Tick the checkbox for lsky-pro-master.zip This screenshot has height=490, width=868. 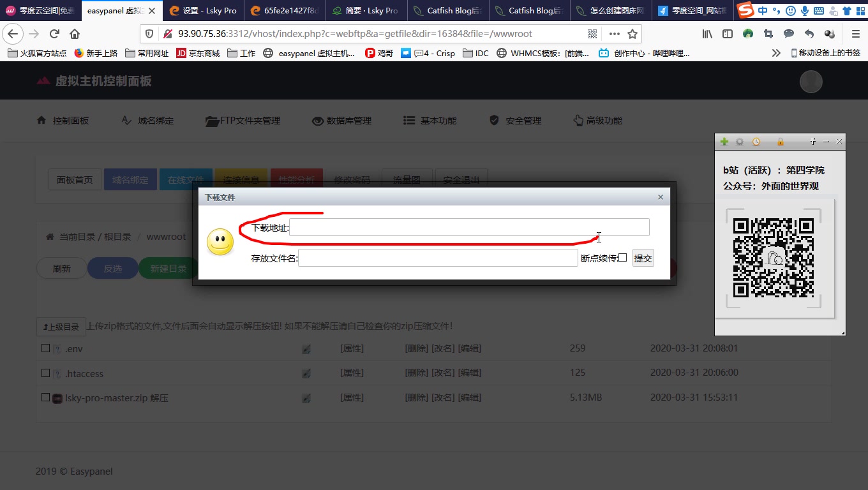click(x=45, y=397)
